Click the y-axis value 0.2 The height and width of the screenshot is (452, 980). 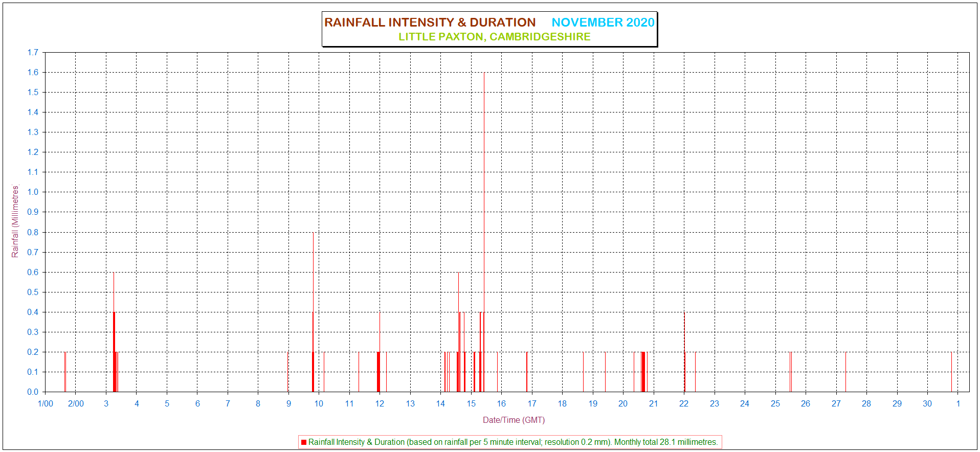tap(33, 352)
